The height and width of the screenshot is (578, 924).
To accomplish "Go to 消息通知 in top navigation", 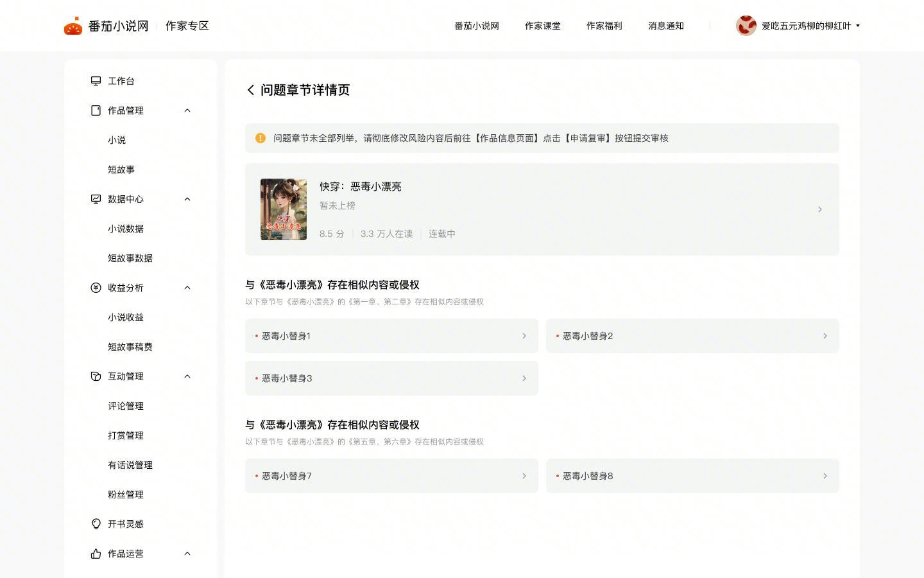I will 665,26.
